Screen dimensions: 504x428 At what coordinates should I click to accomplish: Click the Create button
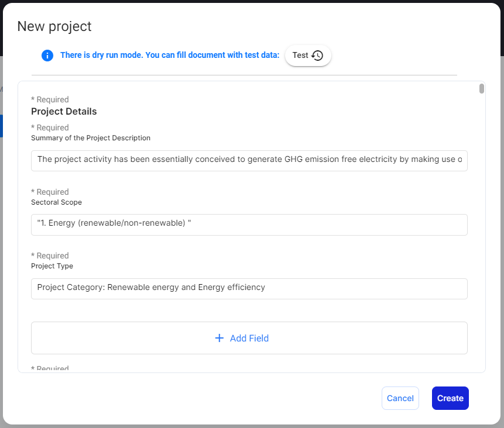(x=450, y=398)
